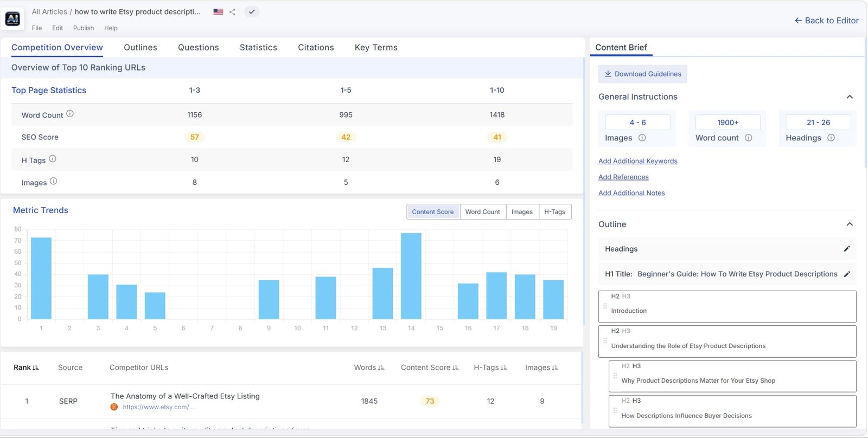Click 'The Anatomy of a Well-Crafted Etsy Listing'
868x438 pixels.
click(185, 396)
